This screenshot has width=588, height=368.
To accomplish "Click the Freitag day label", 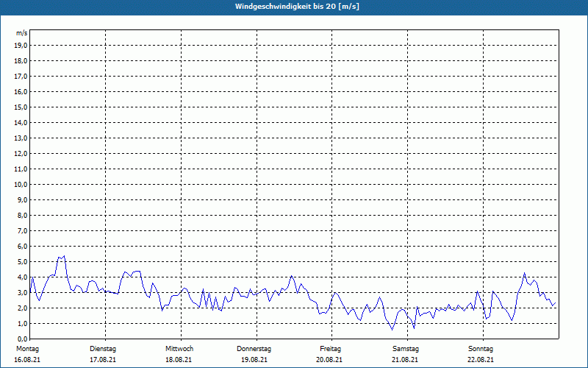I will [x=330, y=349].
